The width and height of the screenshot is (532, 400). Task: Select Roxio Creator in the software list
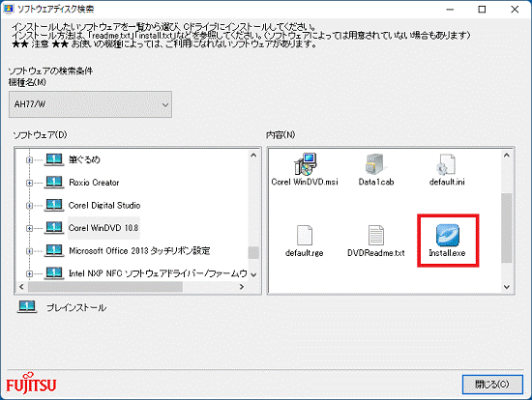tap(94, 183)
